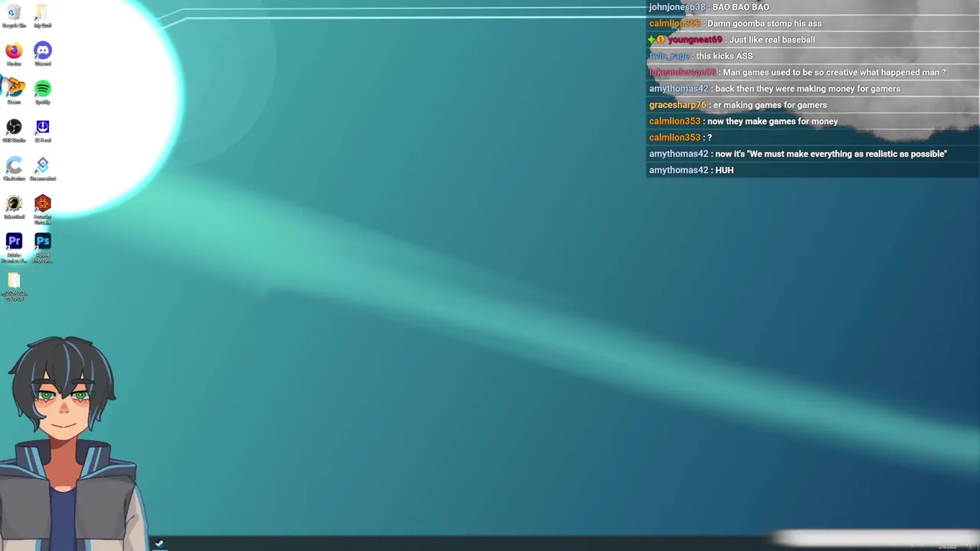Click chat username gracesharp76

pos(678,105)
